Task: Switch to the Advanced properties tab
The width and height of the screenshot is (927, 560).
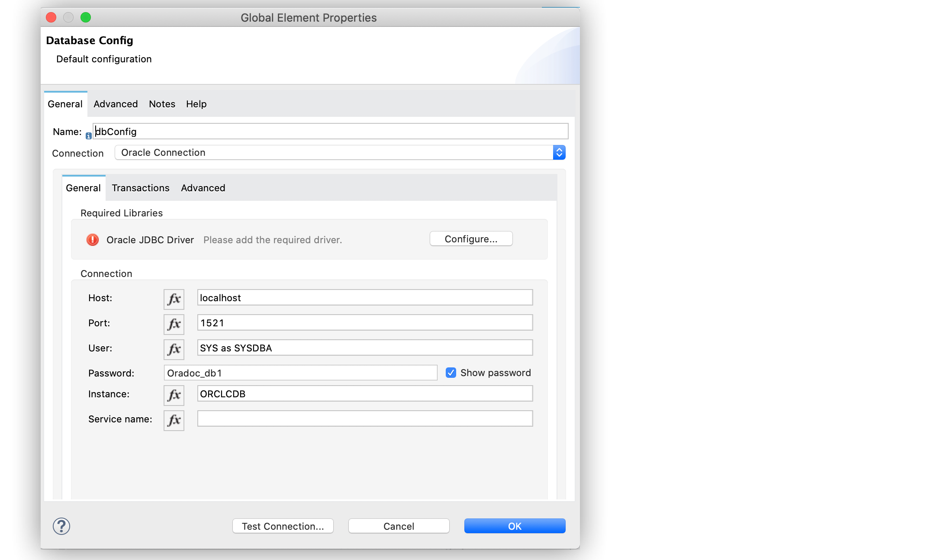Action: point(115,104)
